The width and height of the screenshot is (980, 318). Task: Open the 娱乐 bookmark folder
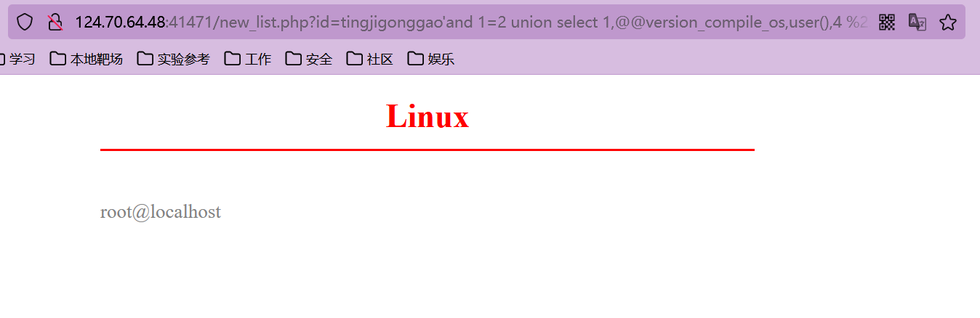pos(431,59)
